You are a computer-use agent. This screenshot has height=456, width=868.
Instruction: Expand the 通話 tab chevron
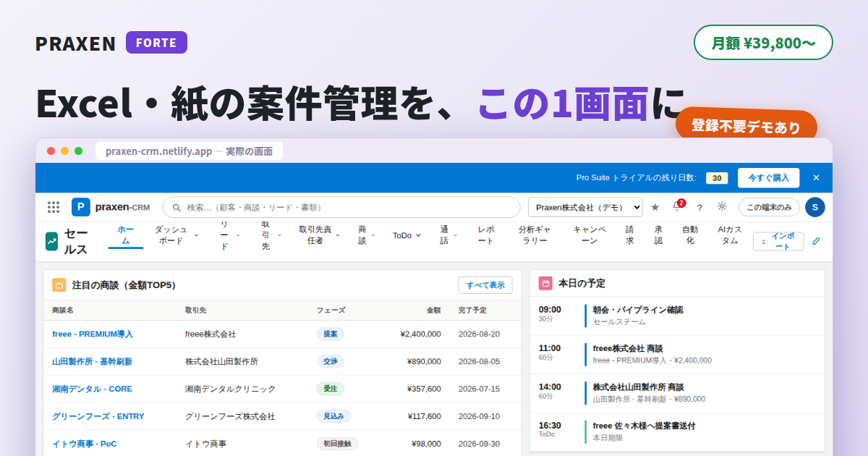pos(455,235)
